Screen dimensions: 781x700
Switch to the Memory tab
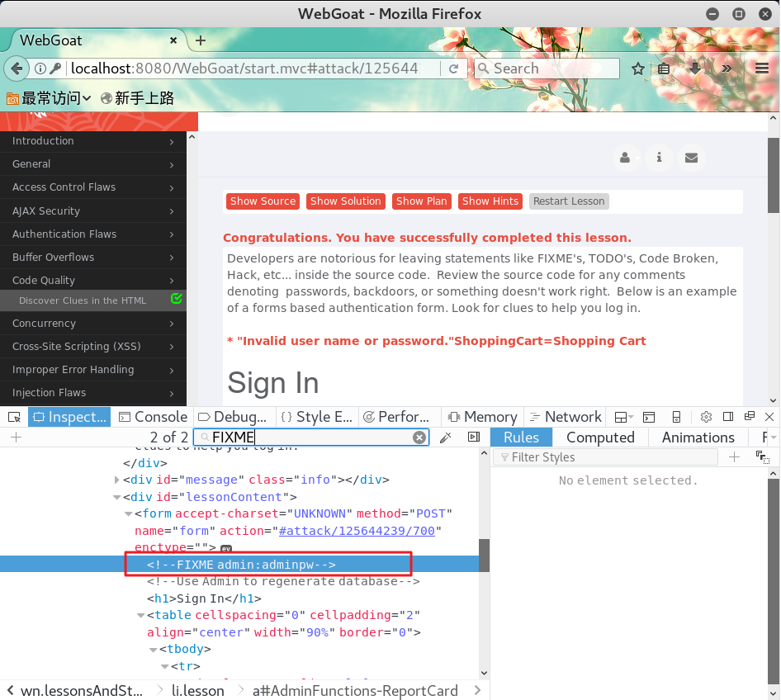coord(483,417)
